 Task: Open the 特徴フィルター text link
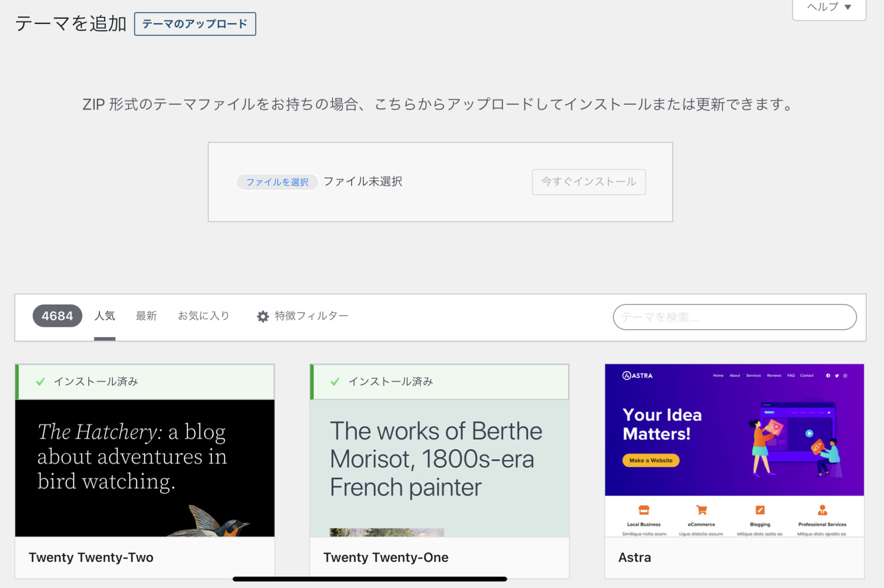point(311,316)
